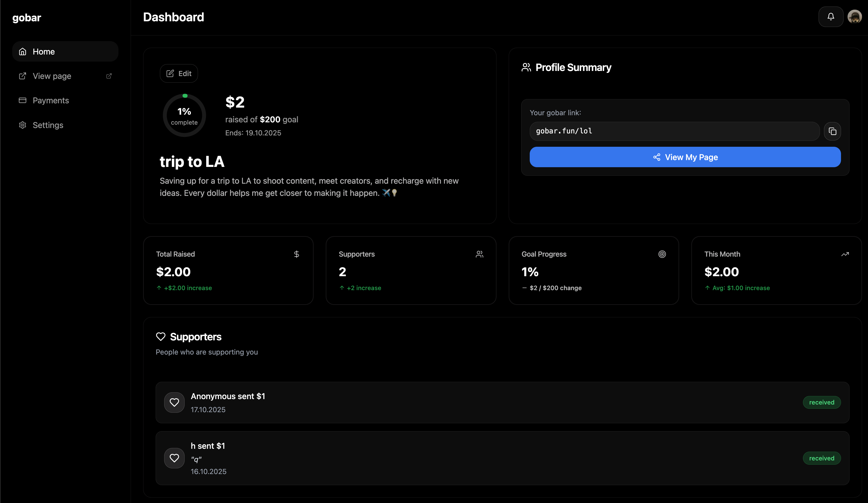Click the people icon in Supporters card
Screen dimensions: 868x503
pyautogui.click(x=479, y=254)
